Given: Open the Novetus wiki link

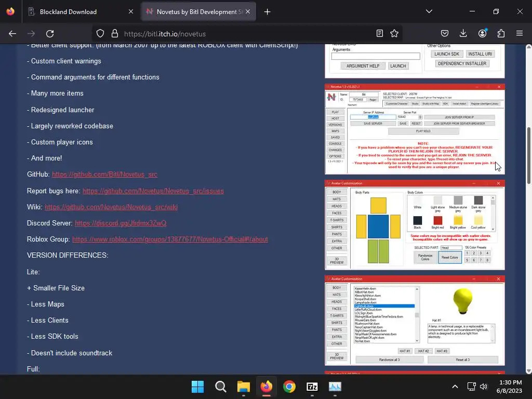Looking at the screenshot, I should (x=111, y=207).
